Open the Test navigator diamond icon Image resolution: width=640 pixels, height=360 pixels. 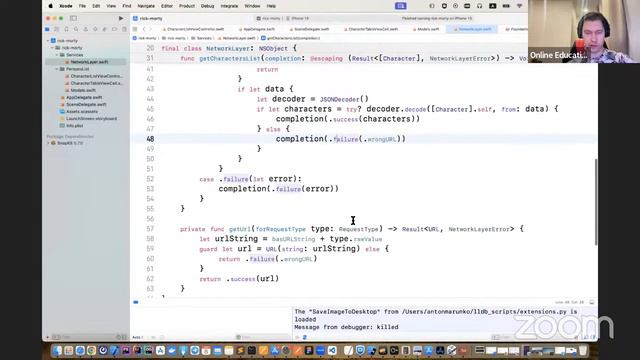95,29
